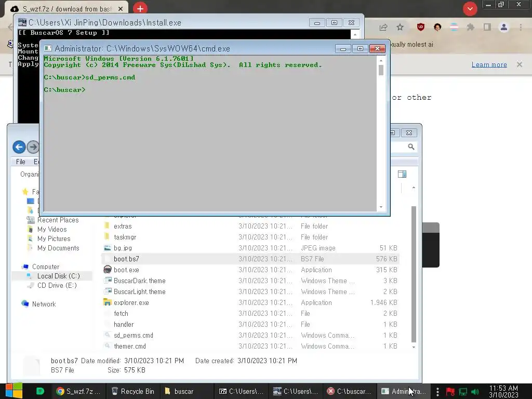Open the Explorer File menu
Screen dimensions: 532x399
[x=20, y=162]
